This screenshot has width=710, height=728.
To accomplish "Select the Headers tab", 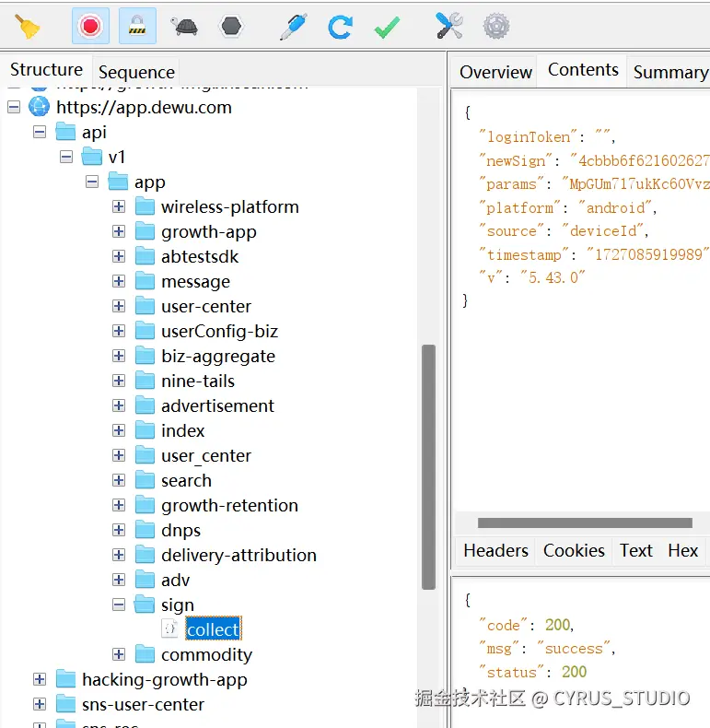I will point(495,551).
